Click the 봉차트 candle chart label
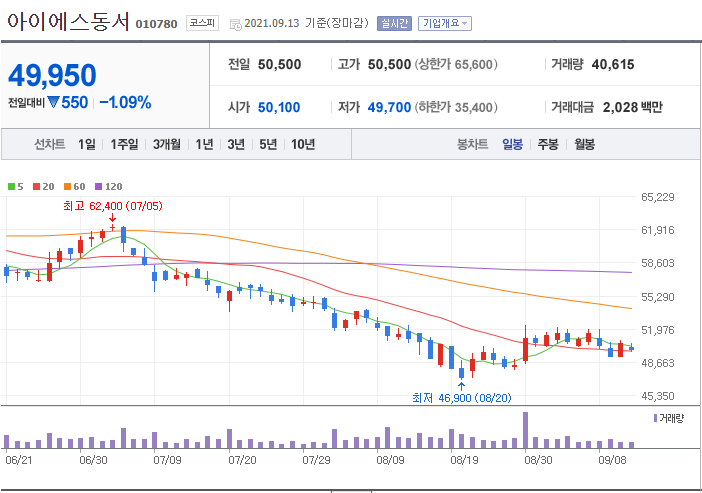702x493 pixels. 472,144
